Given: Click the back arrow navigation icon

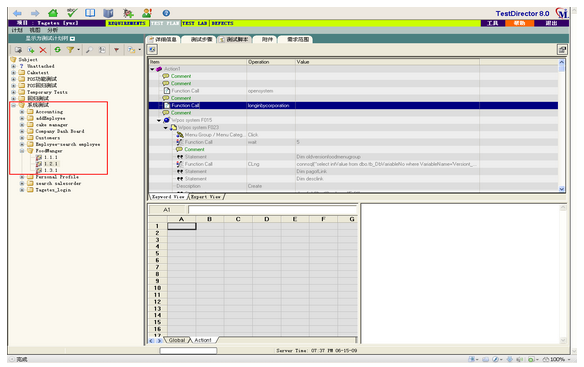Looking at the screenshot, I should [17, 13].
